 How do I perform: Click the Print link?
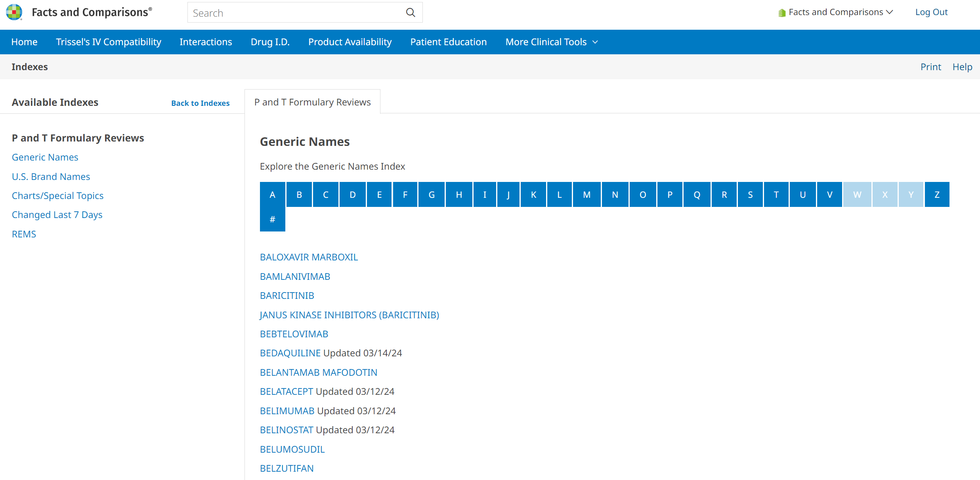(930, 67)
